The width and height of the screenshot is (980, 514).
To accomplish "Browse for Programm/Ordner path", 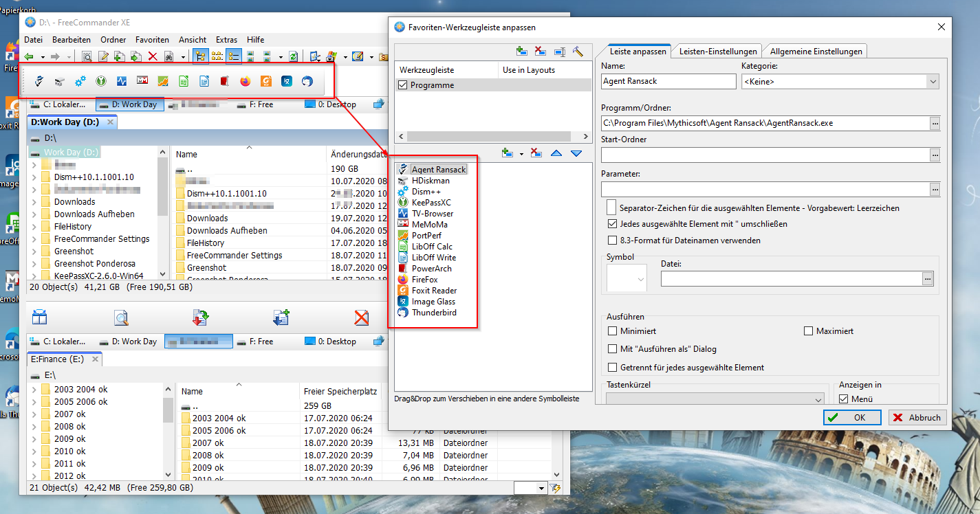I will [x=934, y=123].
